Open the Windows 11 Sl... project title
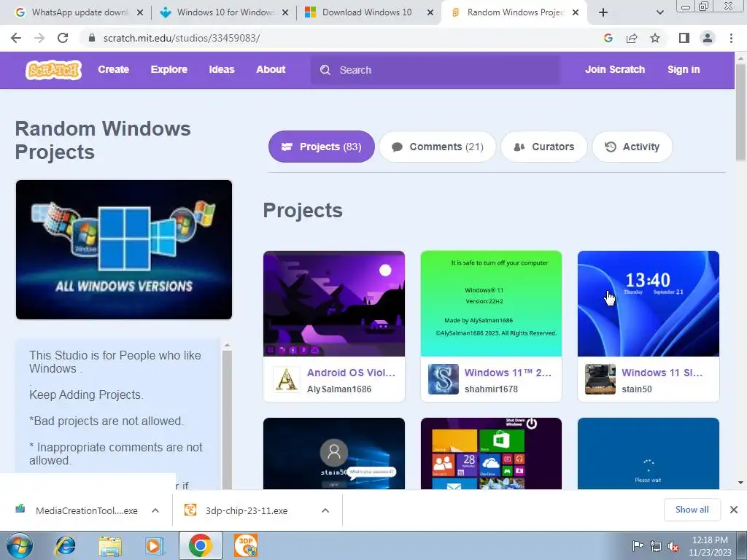747x560 pixels. (x=662, y=373)
